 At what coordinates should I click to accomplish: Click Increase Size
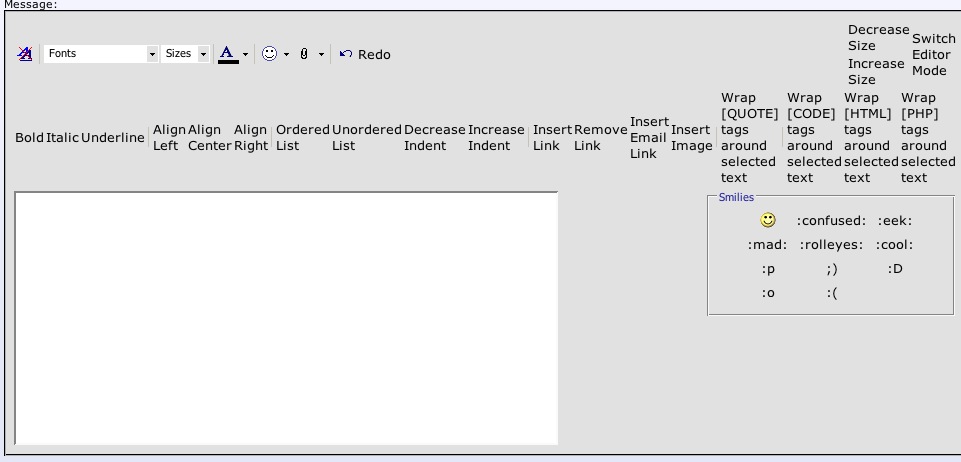876,72
